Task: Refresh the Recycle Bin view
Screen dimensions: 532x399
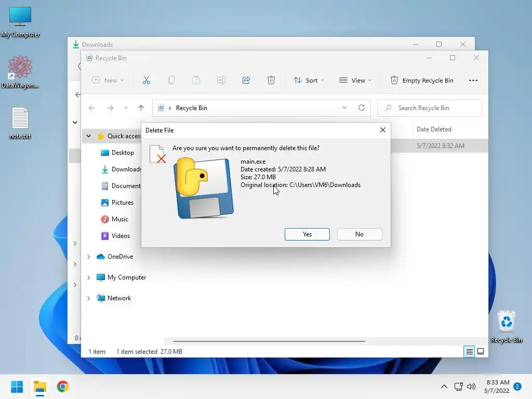Action: pyautogui.click(x=362, y=108)
